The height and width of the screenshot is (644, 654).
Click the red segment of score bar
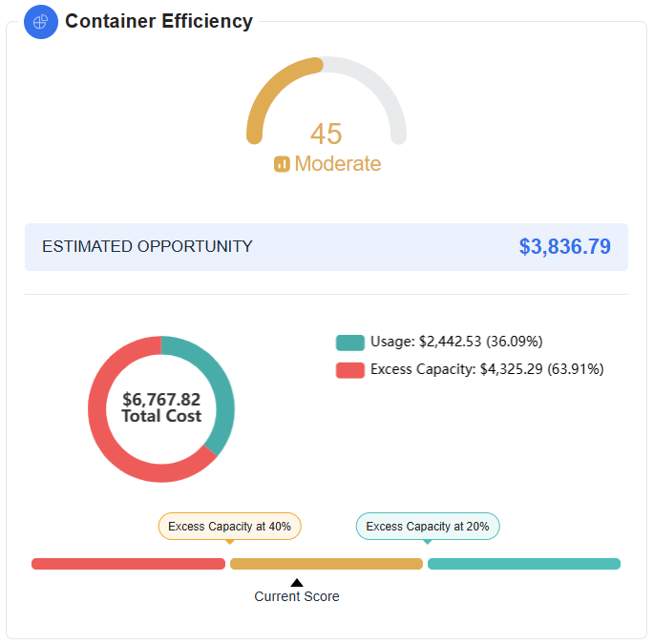tap(128, 564)
